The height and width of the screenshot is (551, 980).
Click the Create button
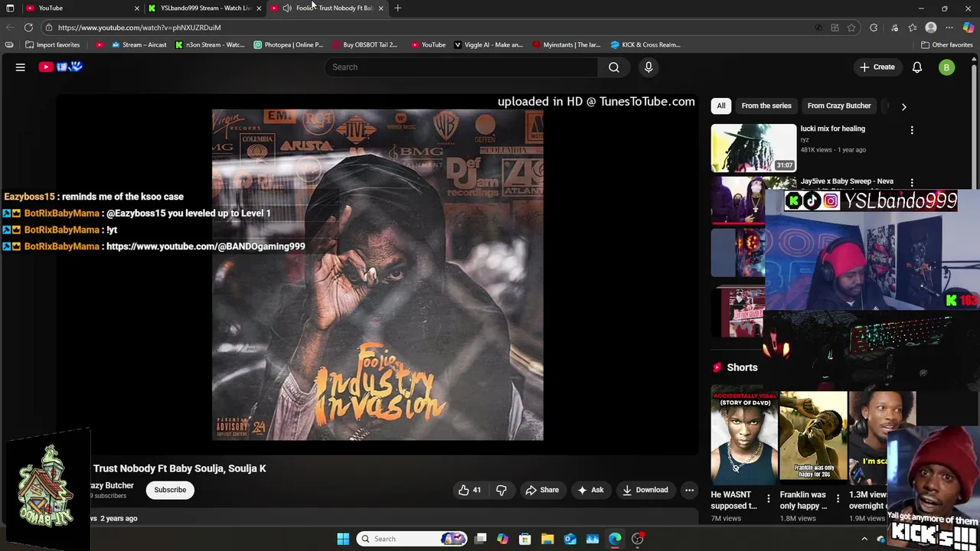[x=877, y=67]
